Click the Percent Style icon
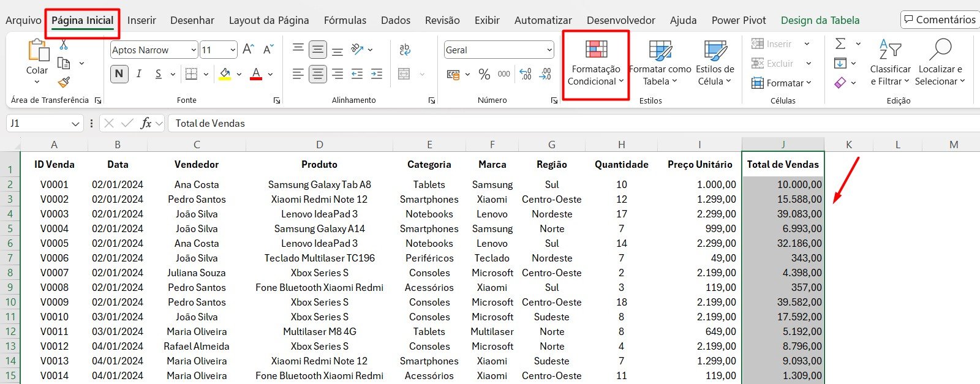This screenshot has width=980, height=384. point(484,75)
